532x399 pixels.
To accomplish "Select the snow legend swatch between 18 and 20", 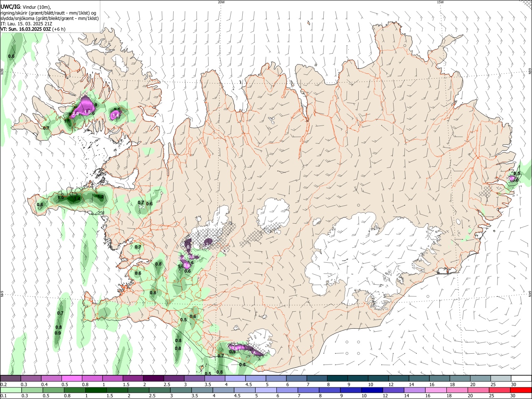I will click(x=460, y=379).
